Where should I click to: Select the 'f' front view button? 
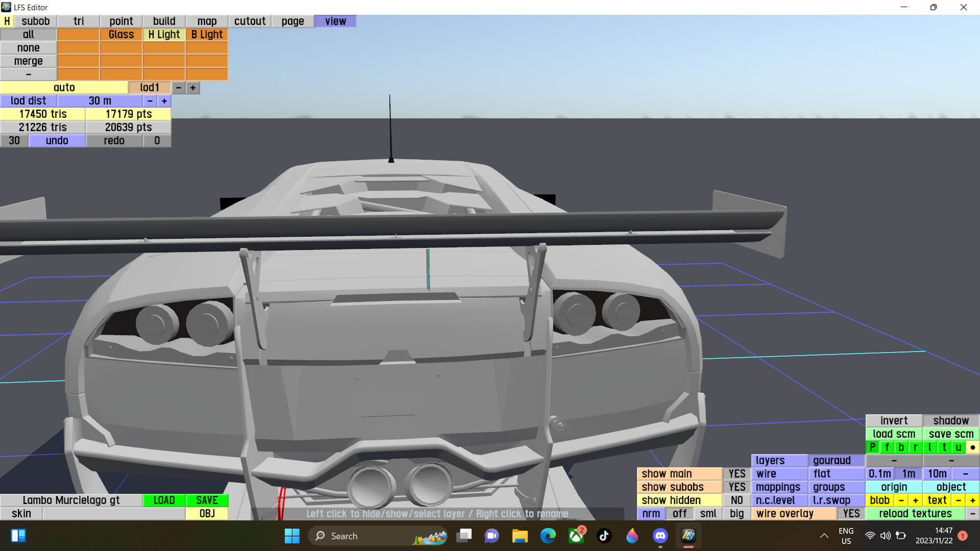pos(887,447)
